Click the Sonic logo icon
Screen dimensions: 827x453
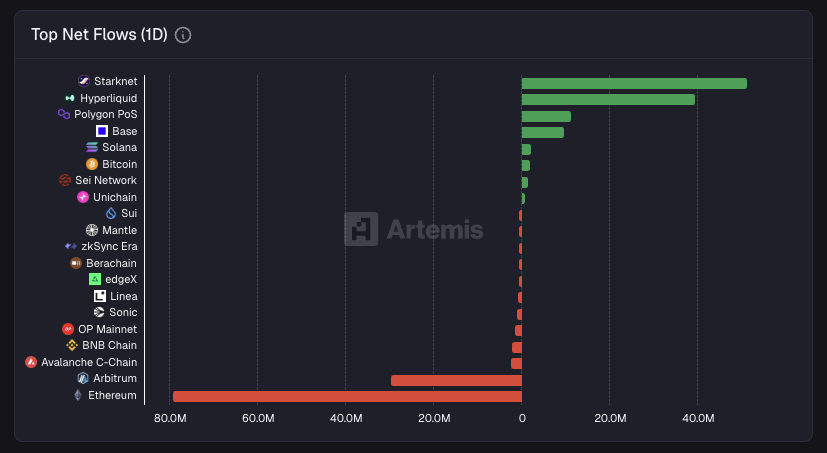99,312
